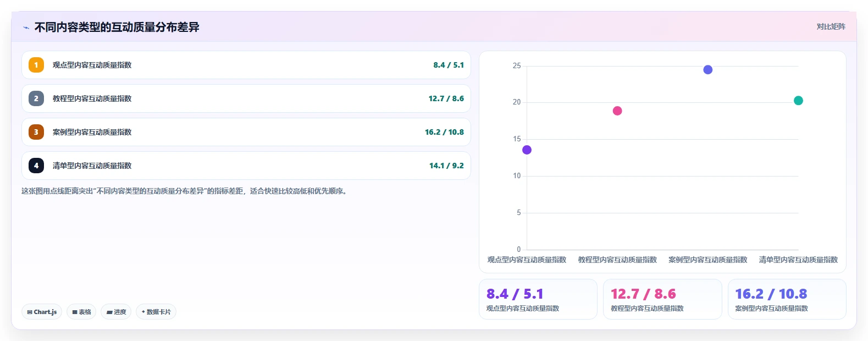Viewport: 868px width, 341px height.
Task: Click the y-axis tick label 15
Action: 517,139
